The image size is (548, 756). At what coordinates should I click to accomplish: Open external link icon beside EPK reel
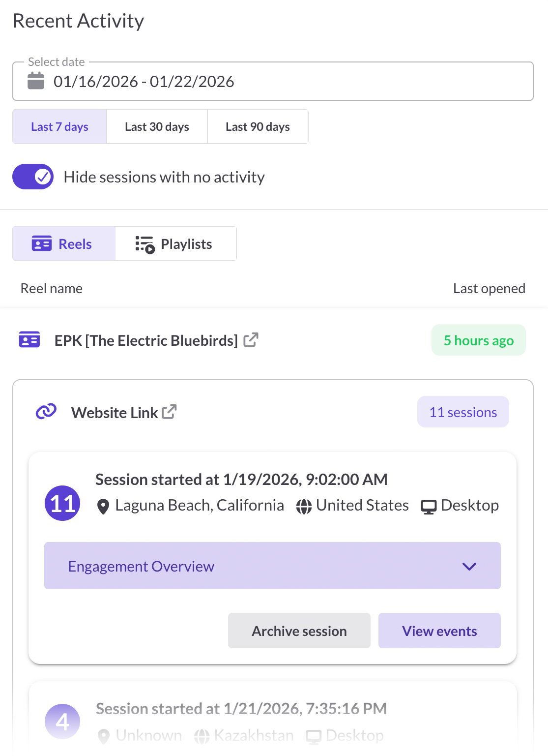coord(251,340)
